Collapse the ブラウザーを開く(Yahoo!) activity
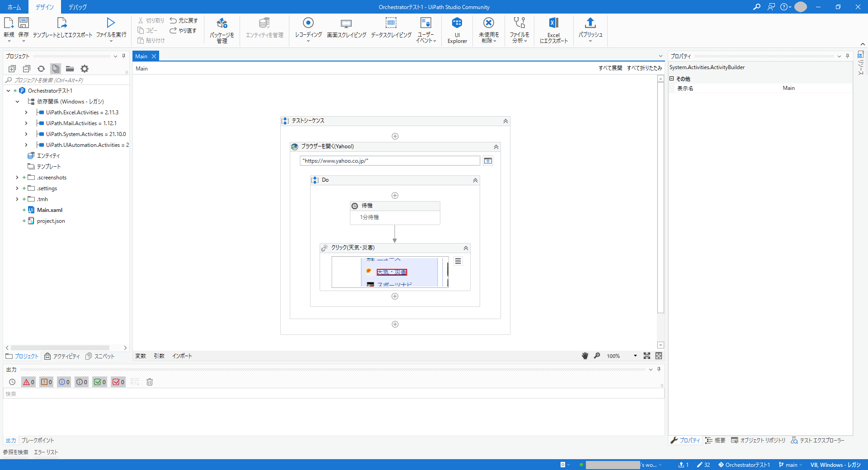 tap(496, 147)
